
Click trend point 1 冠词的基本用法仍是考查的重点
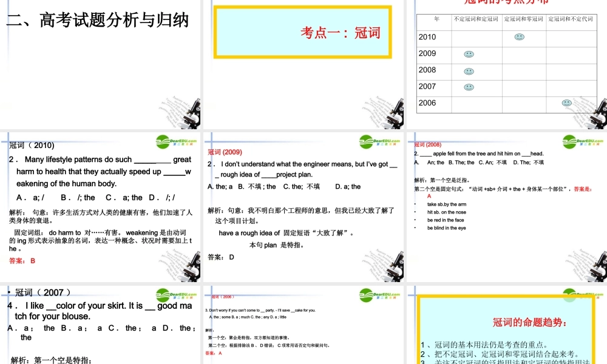(x=484, y=345)
